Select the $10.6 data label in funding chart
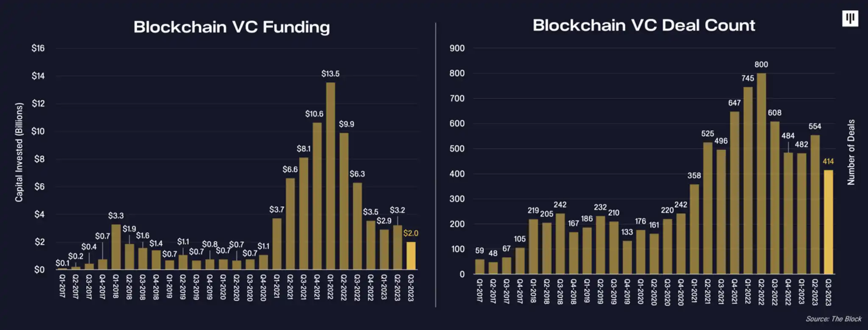This screenshot has width=868, height=330. tap(314, 114)
